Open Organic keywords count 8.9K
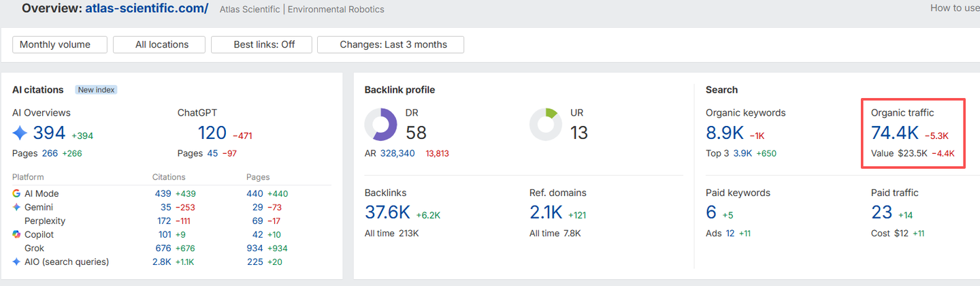The image size is (980, 286). click(725, 132)
